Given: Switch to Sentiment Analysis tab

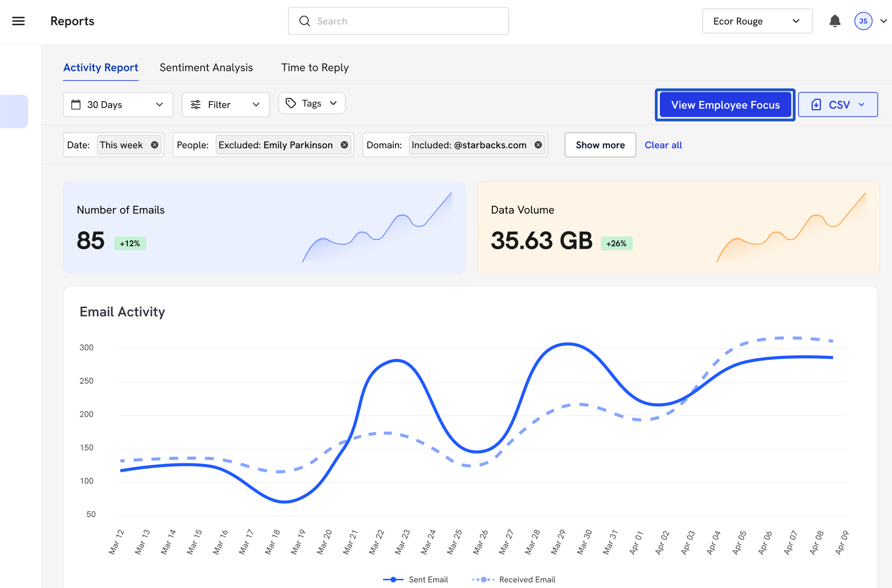Looking at the screenshot, I should click(x=206, y=67).
